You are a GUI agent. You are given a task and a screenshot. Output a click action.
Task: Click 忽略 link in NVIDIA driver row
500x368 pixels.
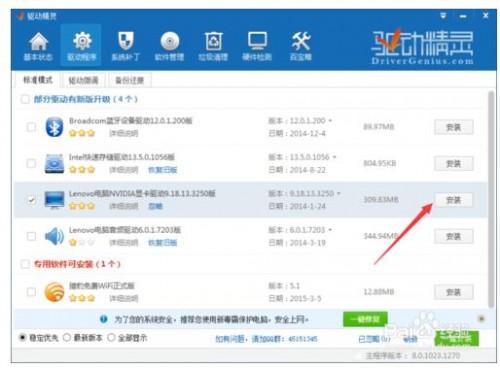pyautogui.click(x=155, y=206)
